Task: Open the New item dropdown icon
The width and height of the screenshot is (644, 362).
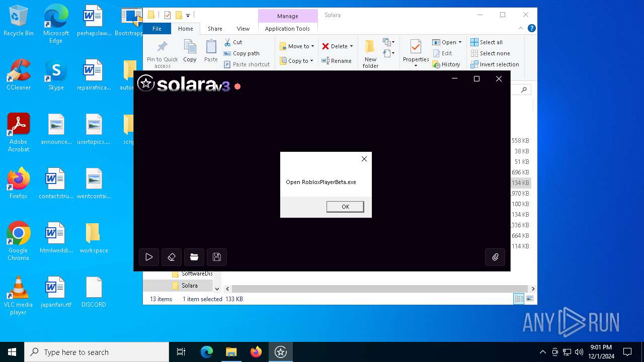Action: click(389, 42)
